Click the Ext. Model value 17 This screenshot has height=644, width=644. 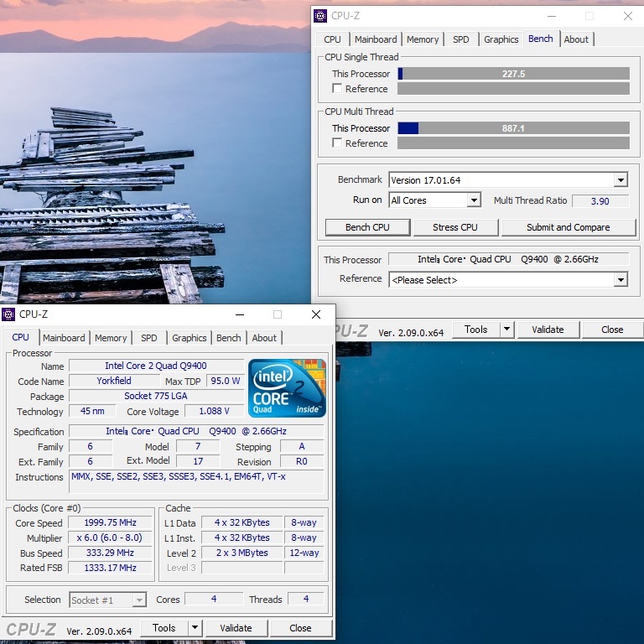[198, 461]
